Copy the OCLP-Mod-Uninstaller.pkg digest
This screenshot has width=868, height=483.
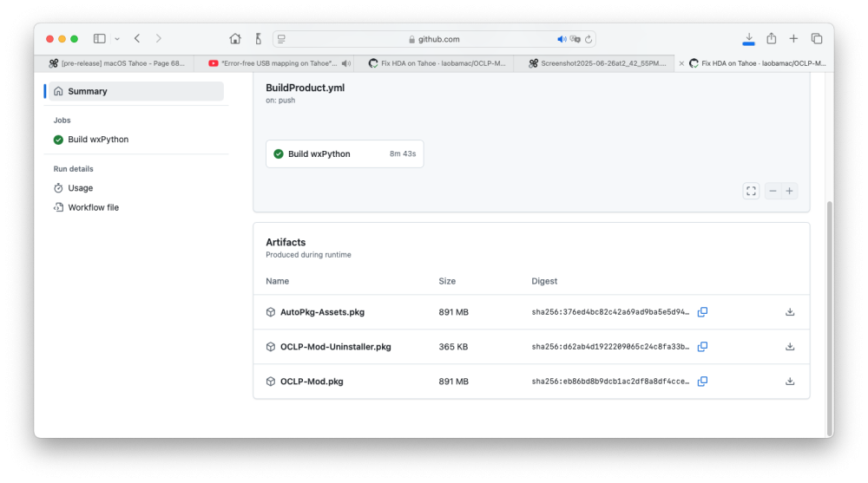(x=702, y=347)
